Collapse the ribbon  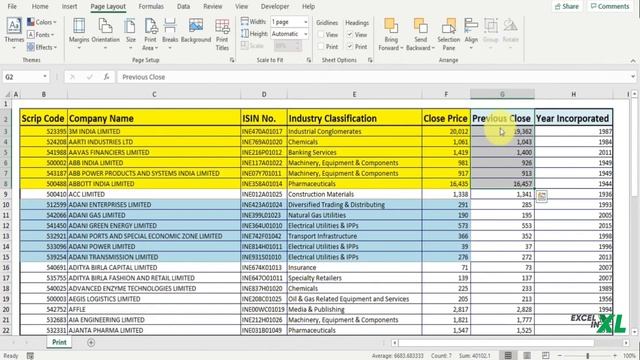tap(633, 61)
